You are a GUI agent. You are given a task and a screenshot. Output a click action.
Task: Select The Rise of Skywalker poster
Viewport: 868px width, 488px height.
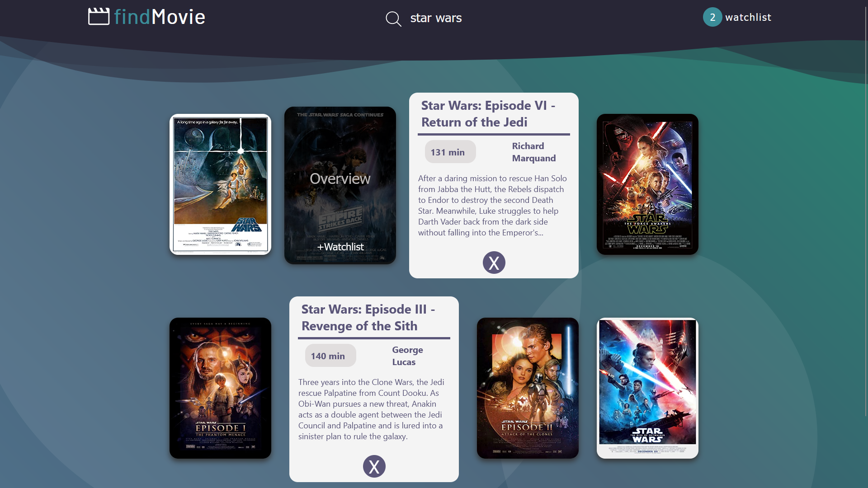[647, 388]
